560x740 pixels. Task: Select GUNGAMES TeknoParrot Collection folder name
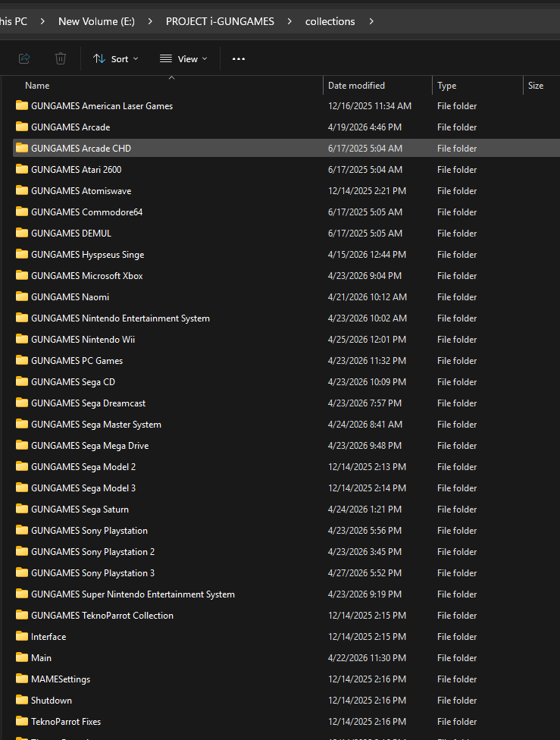(102, 616)
